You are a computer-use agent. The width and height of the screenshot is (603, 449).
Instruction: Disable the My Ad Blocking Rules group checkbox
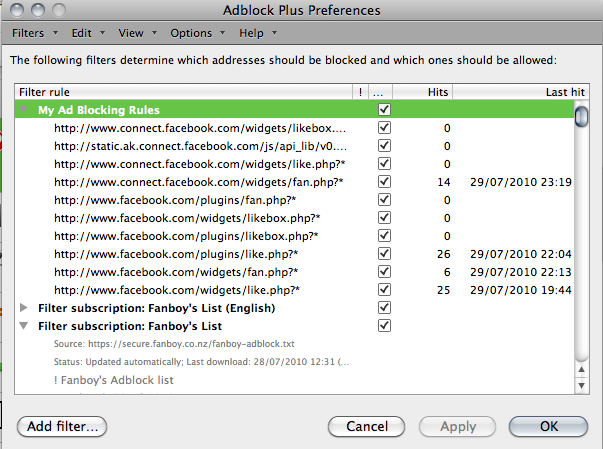[x=384, y=110]
